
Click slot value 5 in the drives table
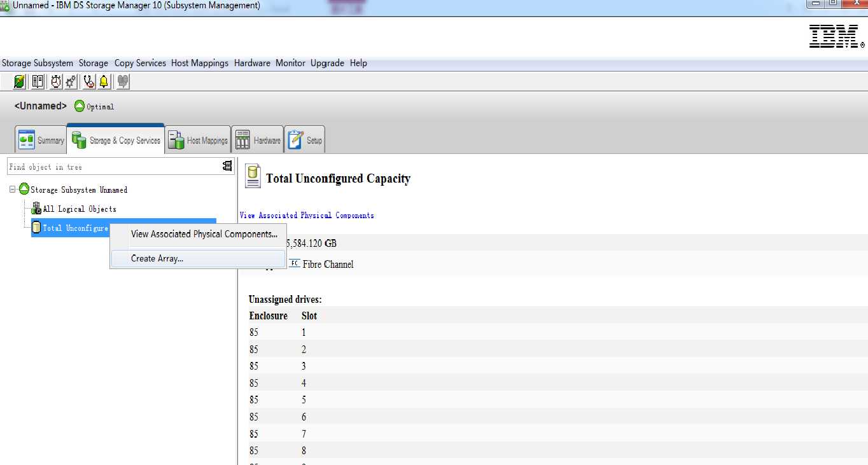click(304, 399)
